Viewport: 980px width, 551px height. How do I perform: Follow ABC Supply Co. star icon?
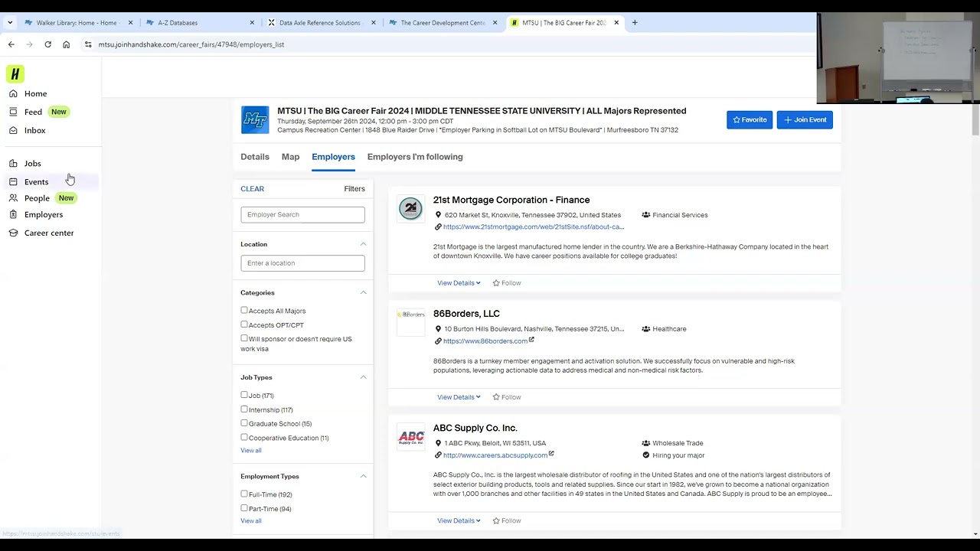[x=496, y=521]
